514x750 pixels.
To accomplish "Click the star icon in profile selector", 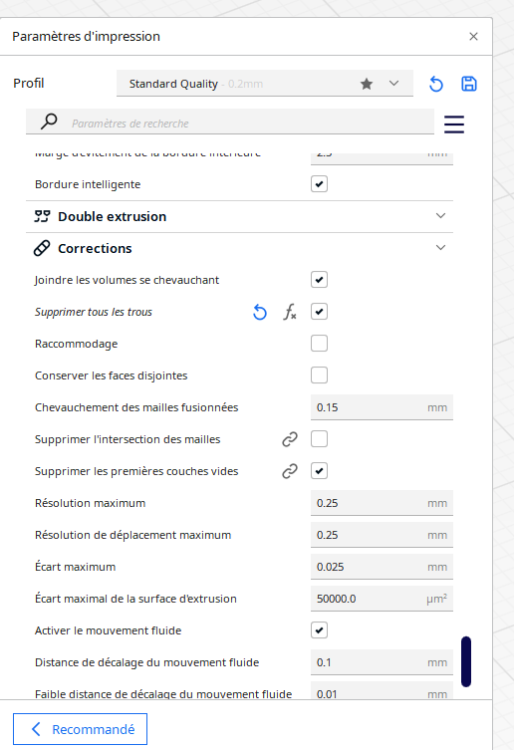I will (366, 84).
